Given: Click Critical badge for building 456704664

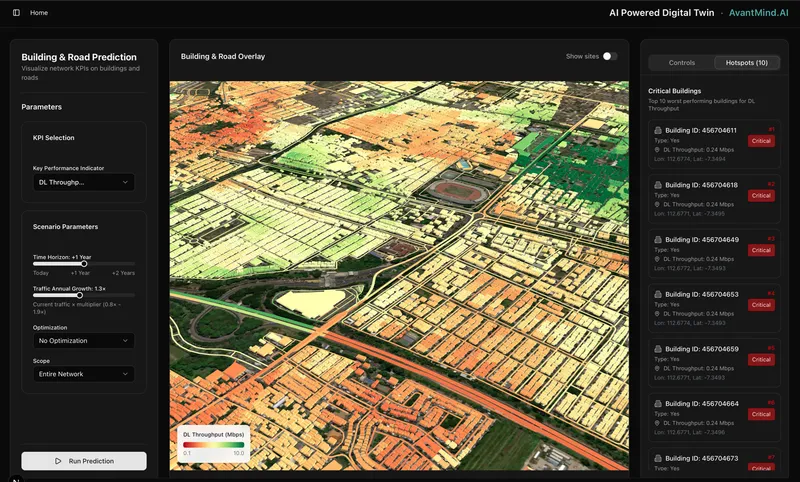Looking at the screenshot, I should click(x=761, y=414).
